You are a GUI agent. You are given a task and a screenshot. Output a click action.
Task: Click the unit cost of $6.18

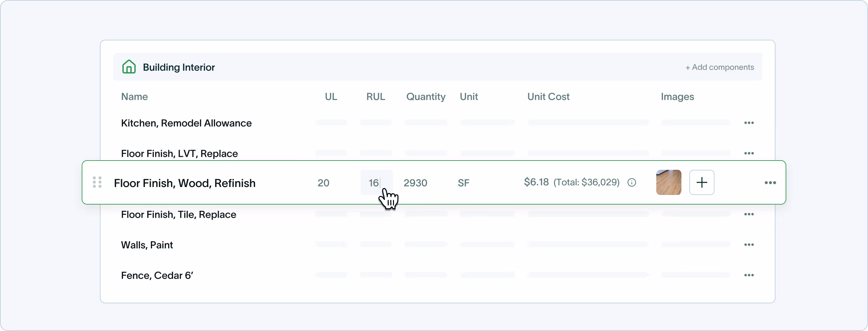[536, 182]
